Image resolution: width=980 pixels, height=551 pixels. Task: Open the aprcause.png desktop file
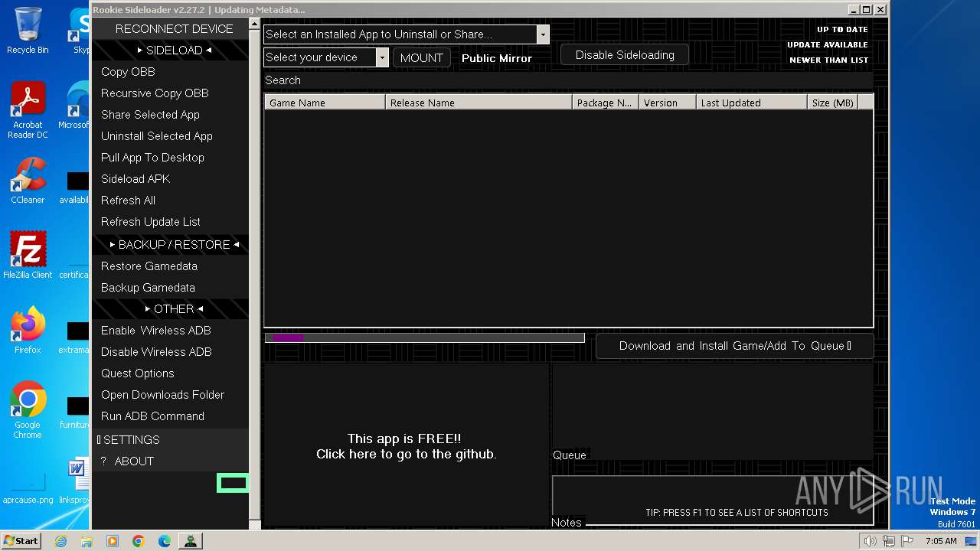pos(28,486)
